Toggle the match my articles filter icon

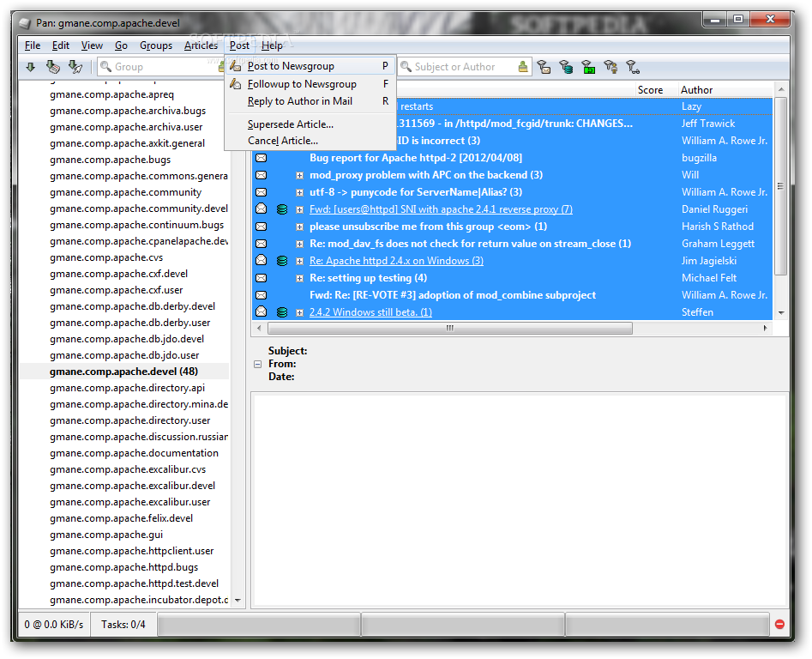(611, 67)
